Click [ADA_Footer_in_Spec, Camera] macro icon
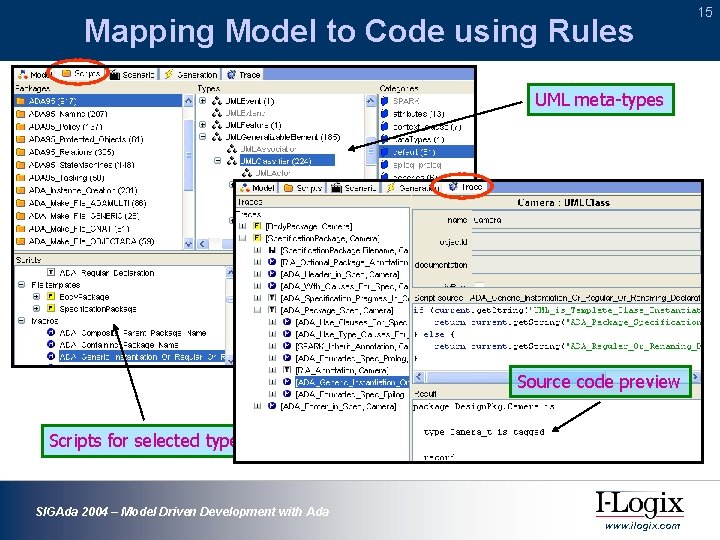Viewport: 720px width, 540px height. pos(272,406)
